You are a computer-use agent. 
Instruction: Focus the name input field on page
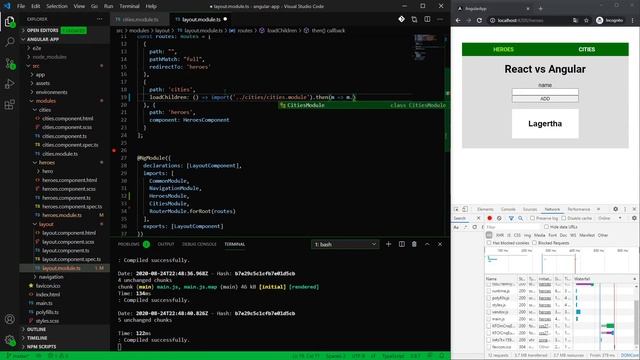pyautogui.click(x=545, y=92)
